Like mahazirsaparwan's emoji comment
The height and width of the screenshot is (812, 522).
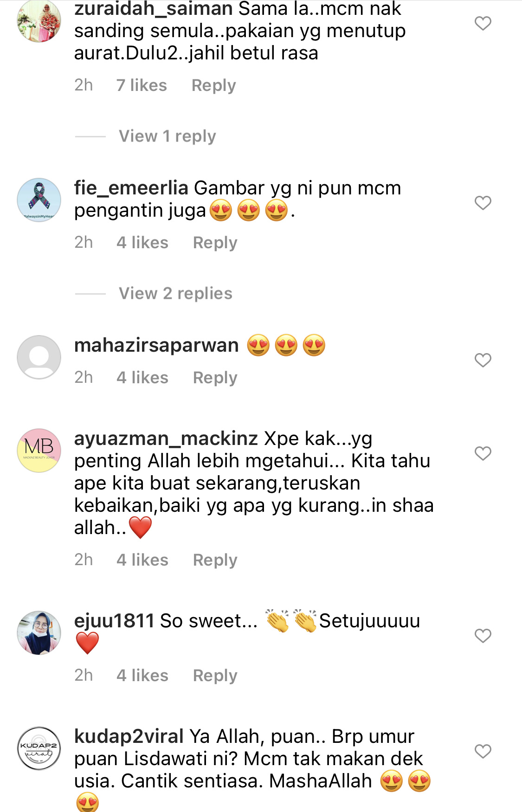[x=483, y=360]
